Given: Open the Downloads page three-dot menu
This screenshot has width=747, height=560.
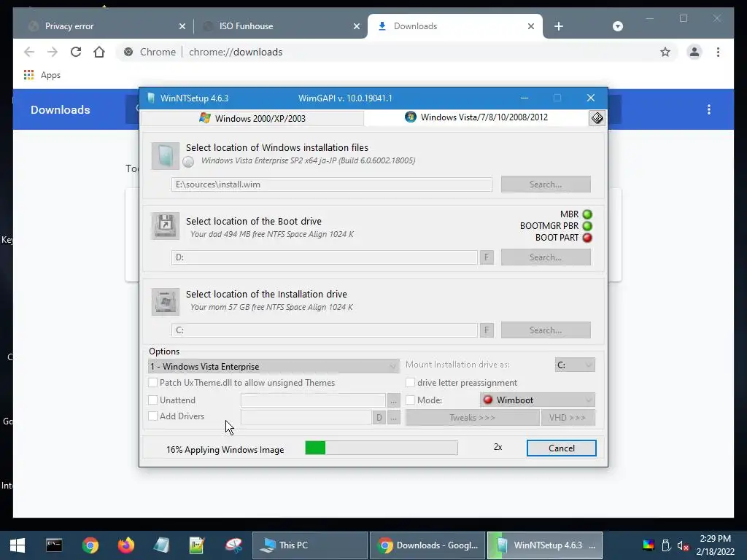Looking at the screenshot, I should (x=709, y=109).
